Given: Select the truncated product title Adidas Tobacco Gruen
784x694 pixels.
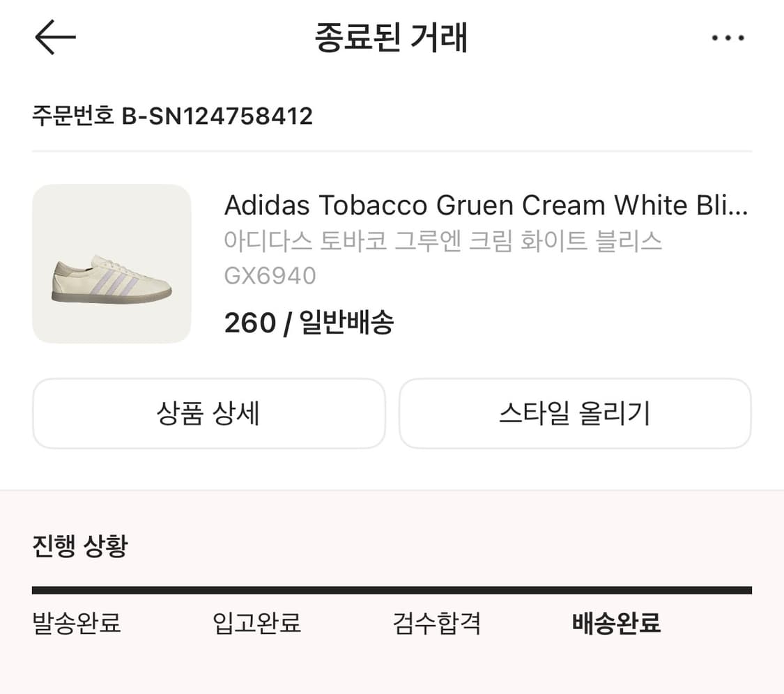Looking at the screenshot, I should (x=486, y=205).
